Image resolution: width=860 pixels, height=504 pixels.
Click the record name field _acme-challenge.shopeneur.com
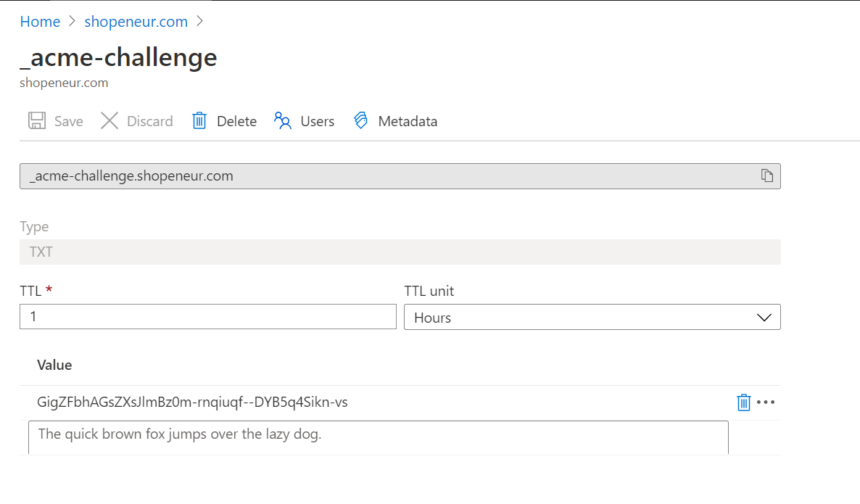tap(400, 176)
